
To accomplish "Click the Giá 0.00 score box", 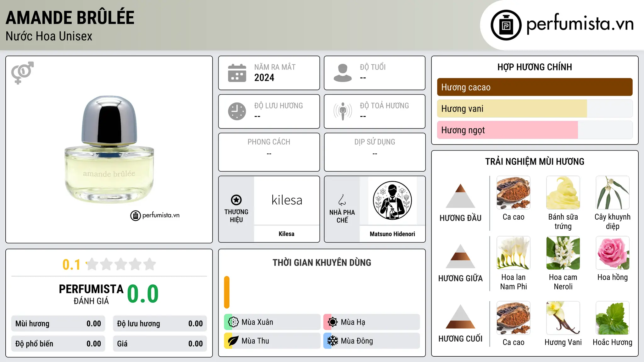I will coord(160,344).
